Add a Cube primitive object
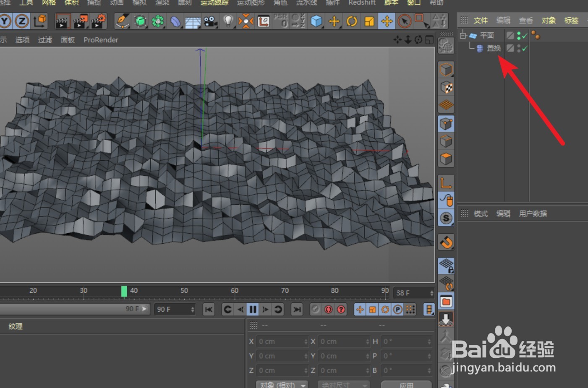Image resolution: width=588 pixels, height=388 pixels. pyautogui.click(x=316, y=21)
